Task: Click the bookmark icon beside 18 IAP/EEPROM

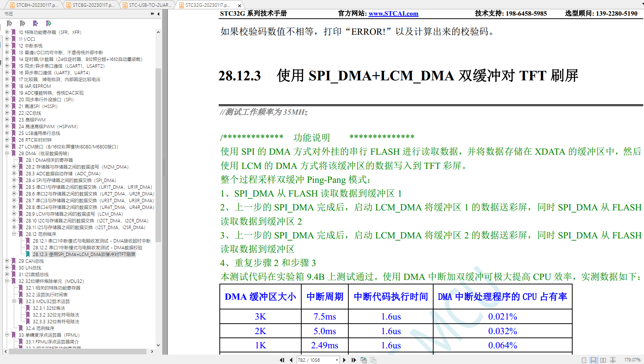Action: (x=13, y=86)
